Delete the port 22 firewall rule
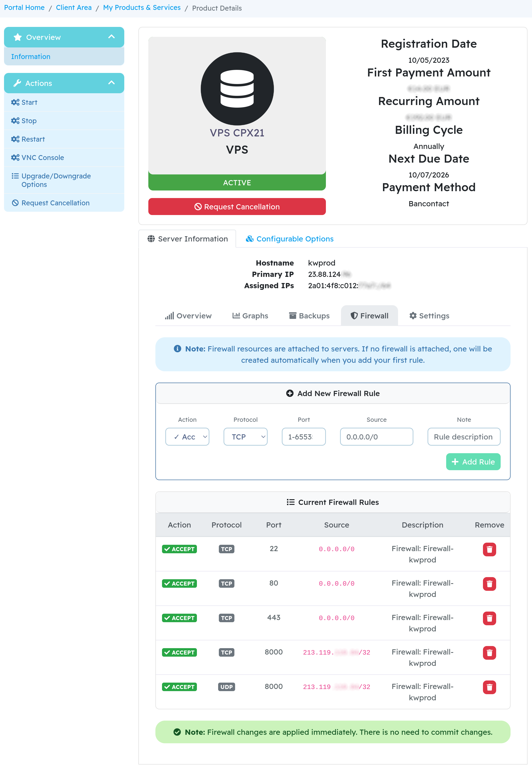Viewport: 532px width, 769px height. 489,549
